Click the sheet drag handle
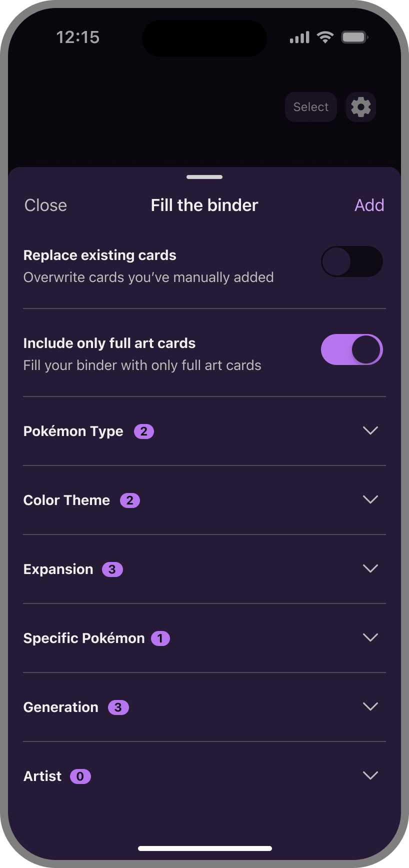The width and height of the screenshot is (409, 868). 204,177
